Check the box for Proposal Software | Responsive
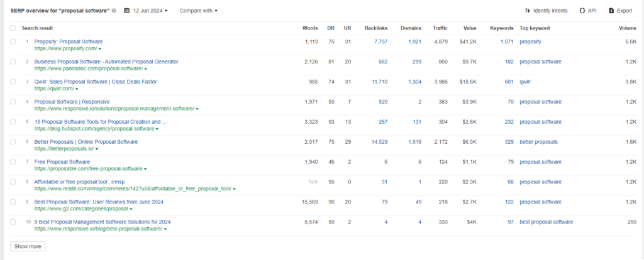This screenshot has height=260, width=644. [13, 102]
